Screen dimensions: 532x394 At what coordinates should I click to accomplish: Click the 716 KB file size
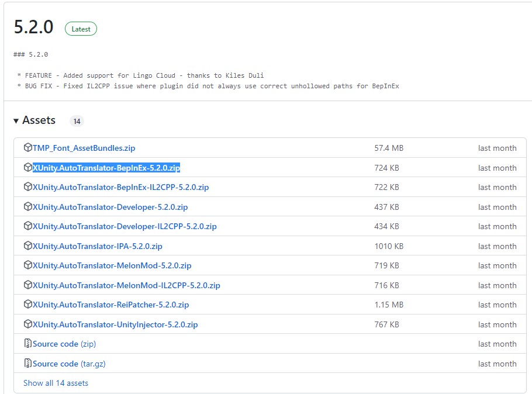[386, 285]
